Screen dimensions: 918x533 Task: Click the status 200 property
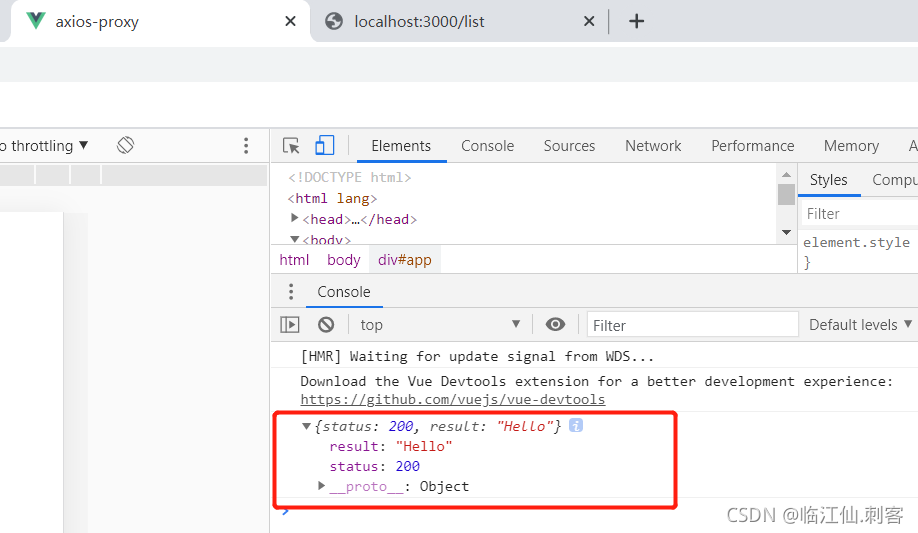pyautogui.click(x=375, y=466)
